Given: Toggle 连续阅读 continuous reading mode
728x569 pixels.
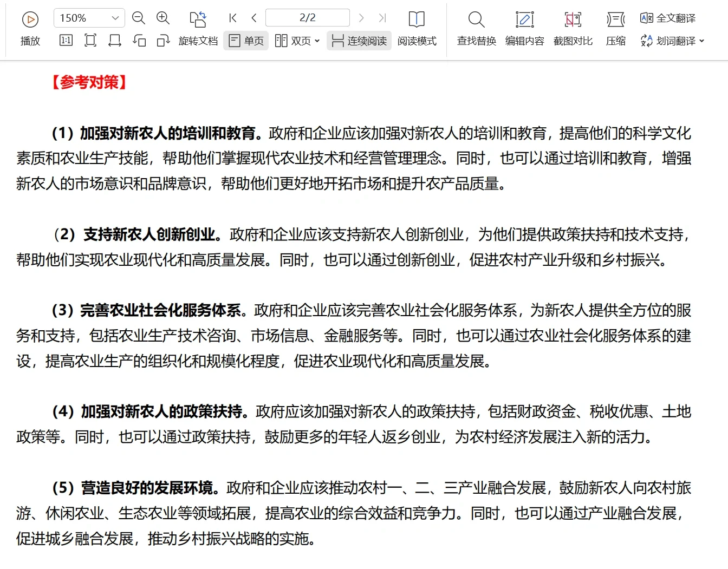Looking at the screenshot, I should point(359,41).
